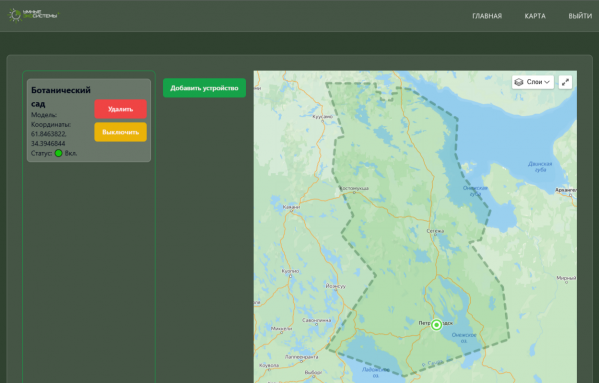
Task: Open the ГЛАВНАЯ navigation item
Action: click(487, 16)
